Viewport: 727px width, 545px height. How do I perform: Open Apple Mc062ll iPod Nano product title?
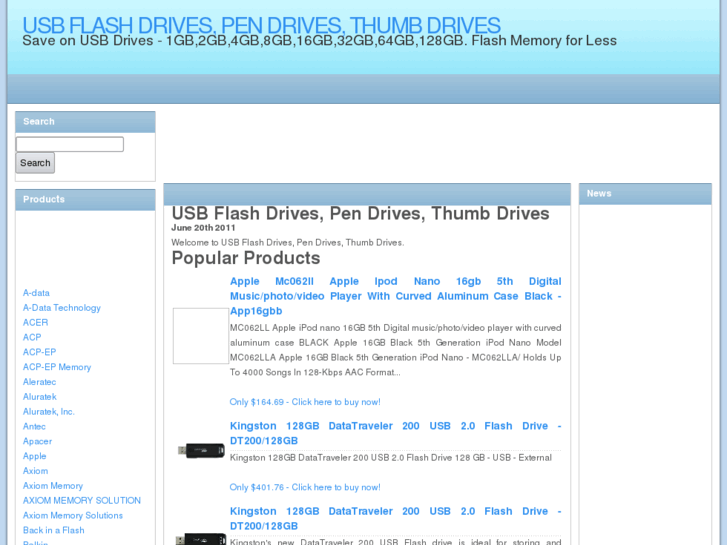point(395,296)
